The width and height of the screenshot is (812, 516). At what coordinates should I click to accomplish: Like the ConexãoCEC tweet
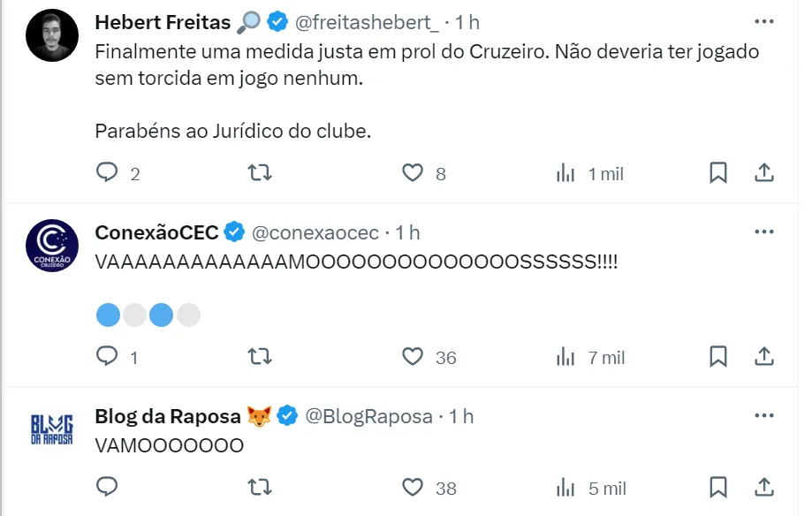point(413,357)
